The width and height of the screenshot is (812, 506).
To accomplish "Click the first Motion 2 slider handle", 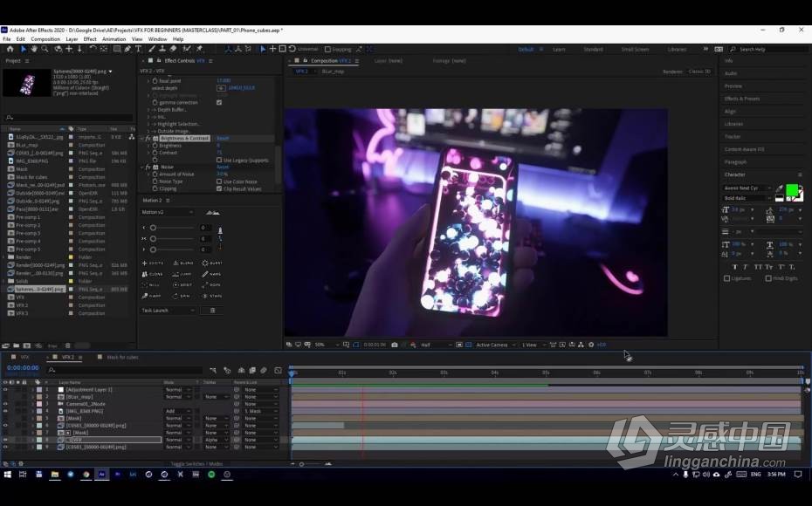I will pos(153,228).
